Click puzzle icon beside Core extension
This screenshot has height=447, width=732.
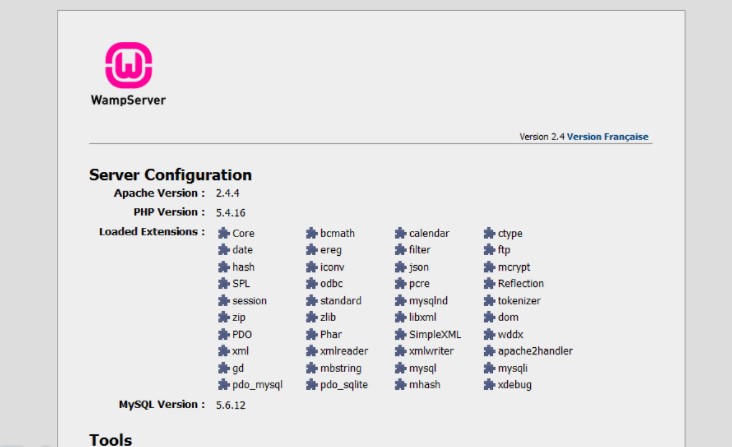tap(224, 233)
